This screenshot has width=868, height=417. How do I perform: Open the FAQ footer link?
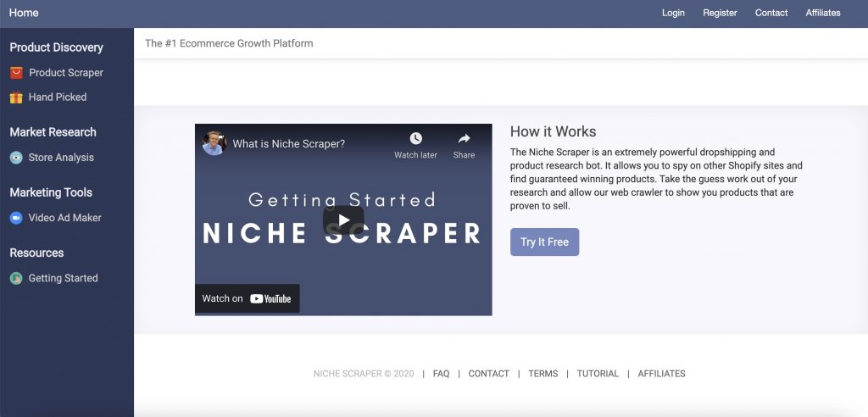(441, 374)
